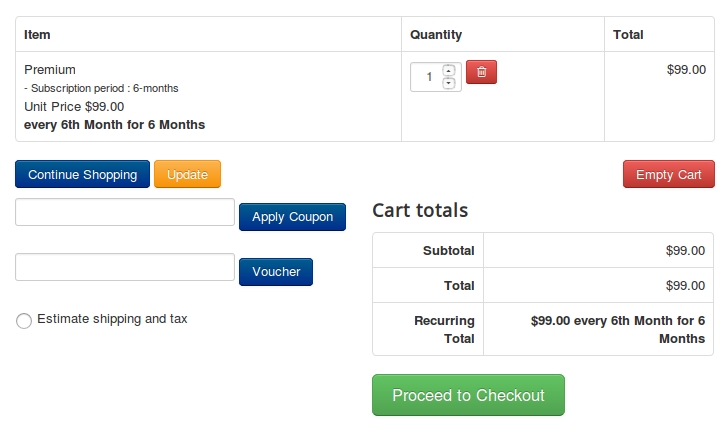Delete Premium item with red trash icon

pos(481,72)
